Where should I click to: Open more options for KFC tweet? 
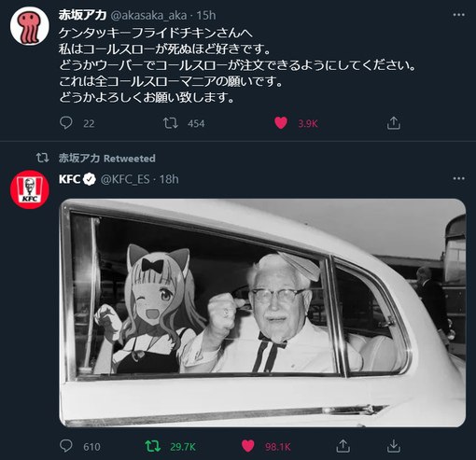(459, 178)
